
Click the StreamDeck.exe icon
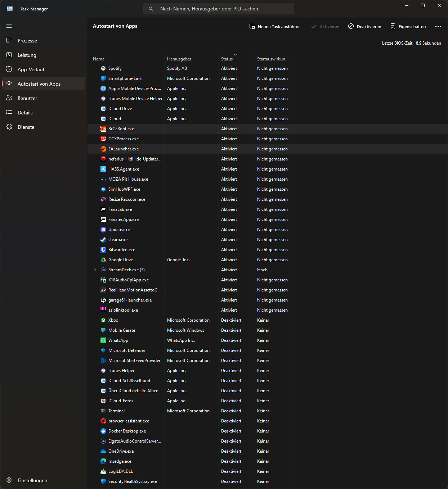coord(103,270)
